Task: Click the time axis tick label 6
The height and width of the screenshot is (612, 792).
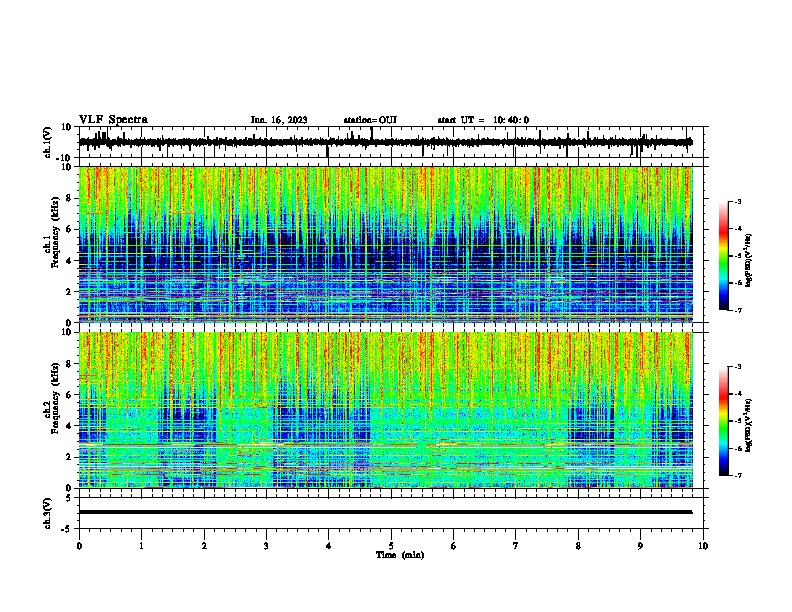Action: pyautogui.click(x=454, y=546)
